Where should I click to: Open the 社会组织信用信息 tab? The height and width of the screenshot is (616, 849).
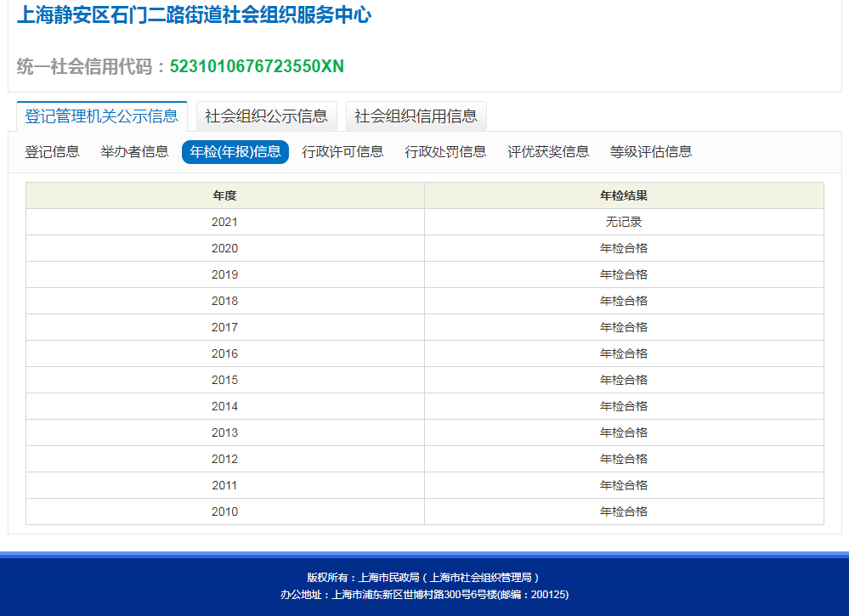pos(416,116)
